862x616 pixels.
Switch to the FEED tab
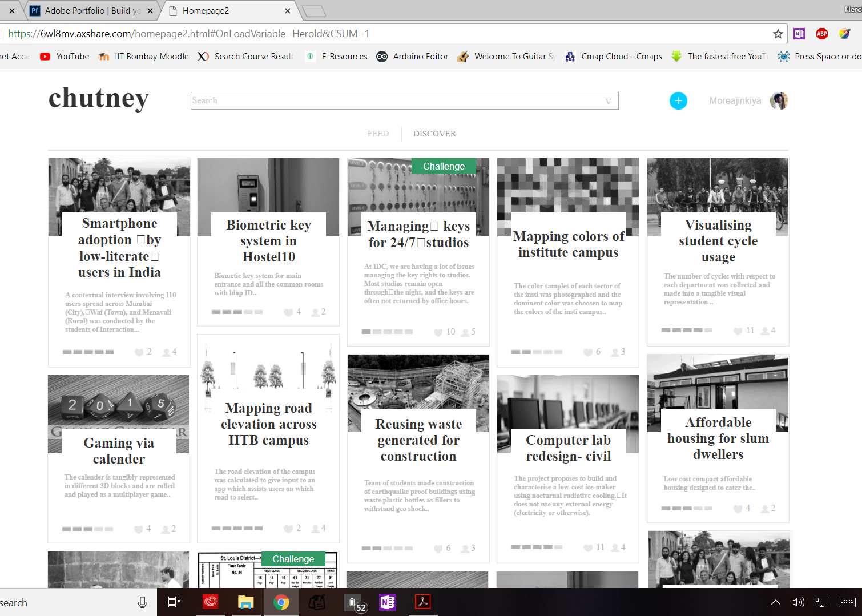point(378,134)
